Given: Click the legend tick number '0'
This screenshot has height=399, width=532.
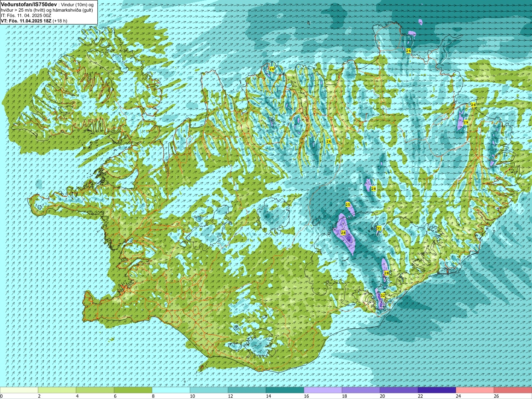Looking at the screenshot, I should click(x=1, y=396).
